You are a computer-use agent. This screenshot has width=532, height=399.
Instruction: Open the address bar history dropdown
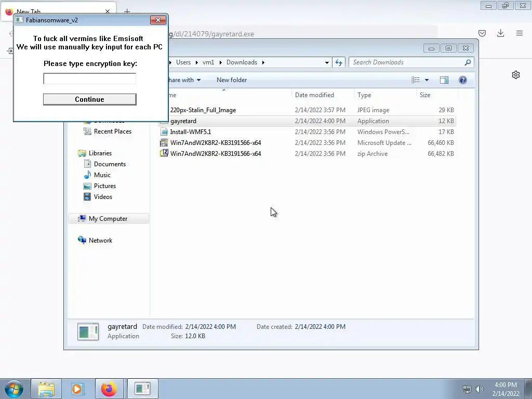[327, 62]
